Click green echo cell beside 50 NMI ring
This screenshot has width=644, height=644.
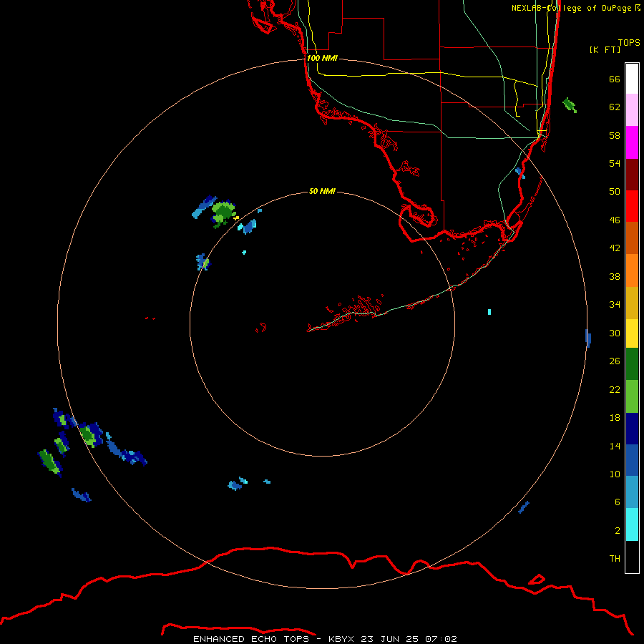pyautogui.click(x=223, y=213)
